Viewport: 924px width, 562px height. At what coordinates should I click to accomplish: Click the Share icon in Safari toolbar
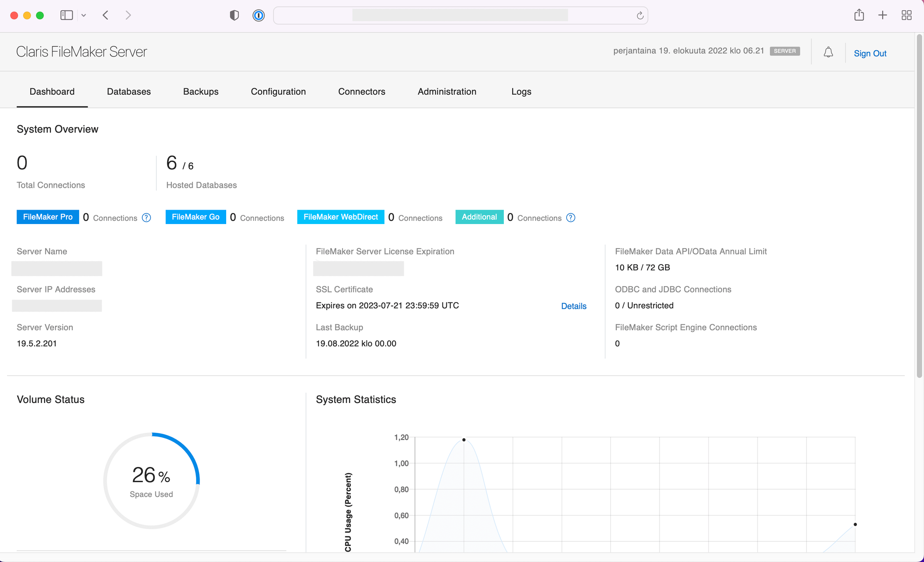click(x=859, y=16)
